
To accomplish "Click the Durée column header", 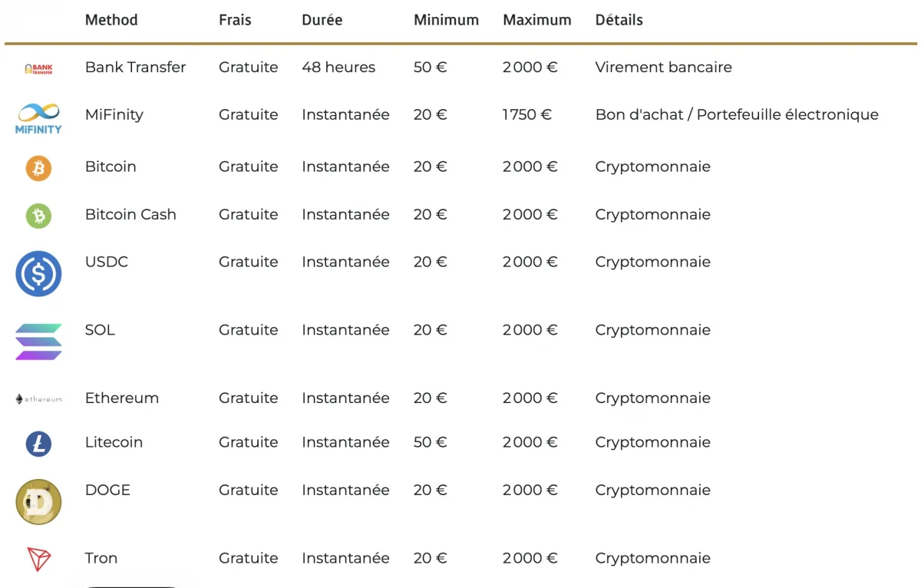I will 322,20.
